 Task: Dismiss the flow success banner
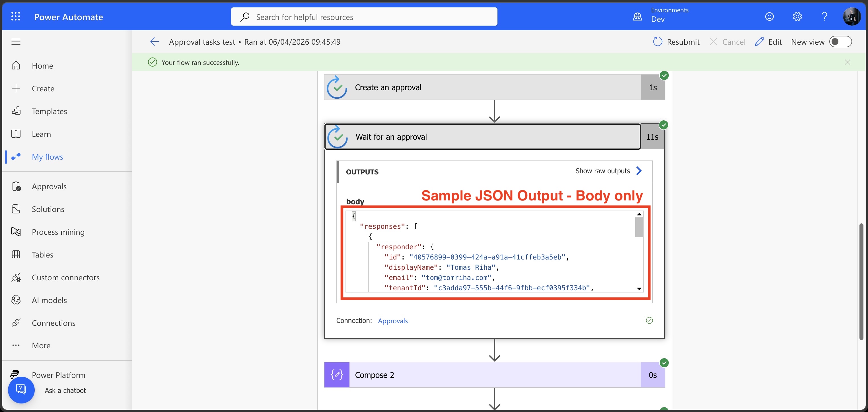tap(848, 62)
